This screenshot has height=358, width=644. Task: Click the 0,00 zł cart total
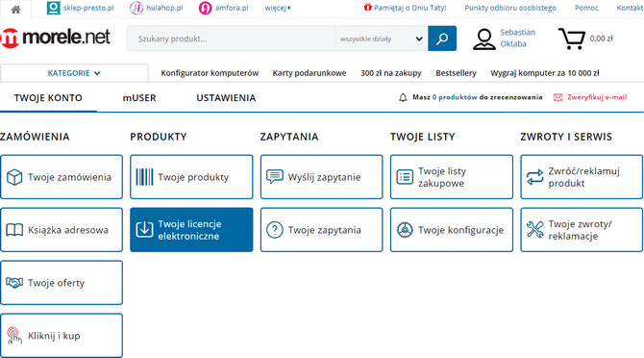point(602,38)
